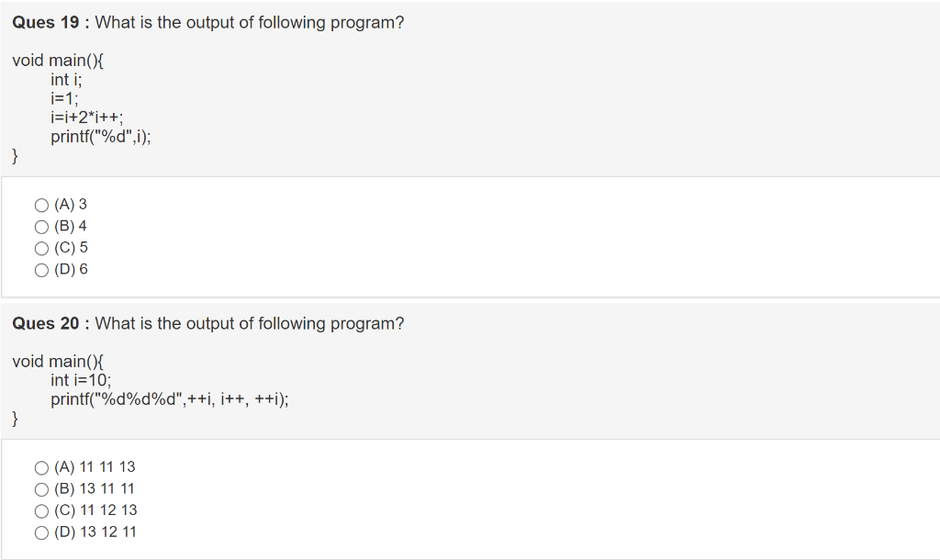Click the answer label (A) 3
Viewport: 940px width, 560px height.
pyautogui.click(x=69, y=204)
